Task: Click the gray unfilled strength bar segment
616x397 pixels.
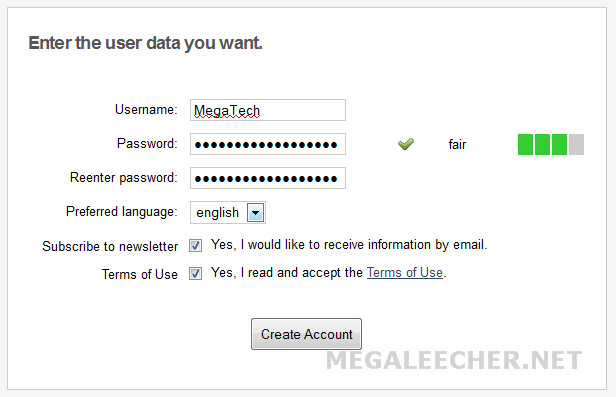Action: click(576, 144)
